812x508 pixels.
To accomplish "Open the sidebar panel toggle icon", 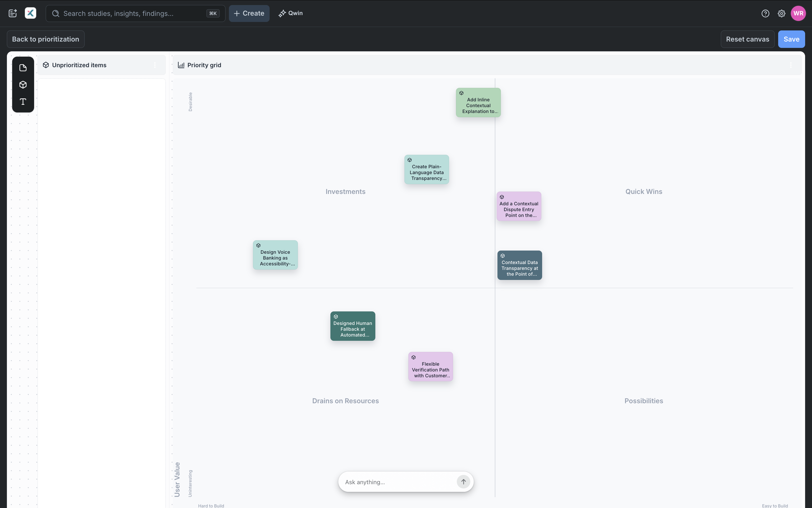I will (x=13, y=13).
